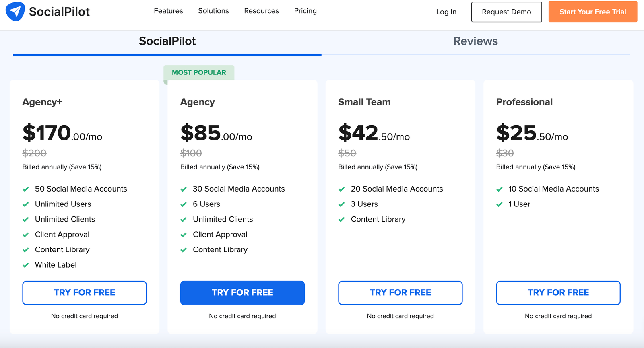Click the Request Demo button
The height and width of the screenshot is (348, 644).
(506, 12)
